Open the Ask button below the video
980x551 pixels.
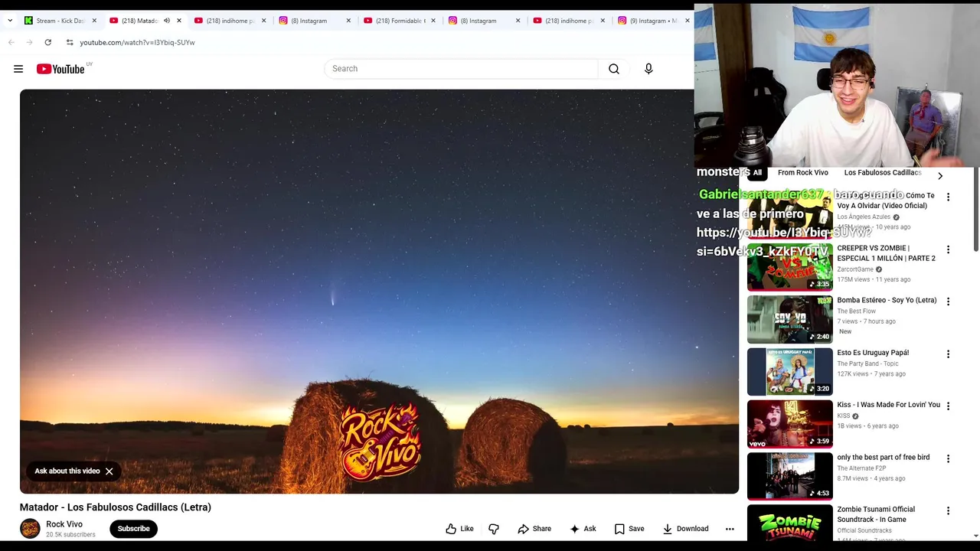pos(583,529)
